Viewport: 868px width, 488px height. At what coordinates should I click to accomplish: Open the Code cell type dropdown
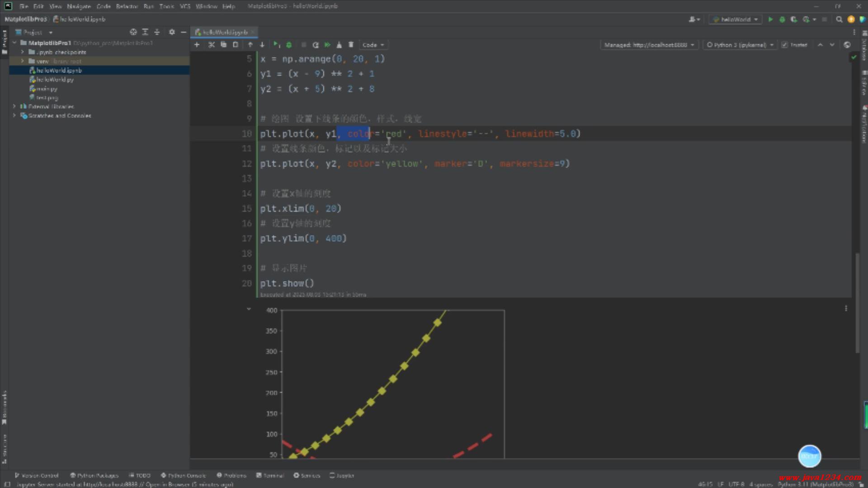tap(373, 45)
